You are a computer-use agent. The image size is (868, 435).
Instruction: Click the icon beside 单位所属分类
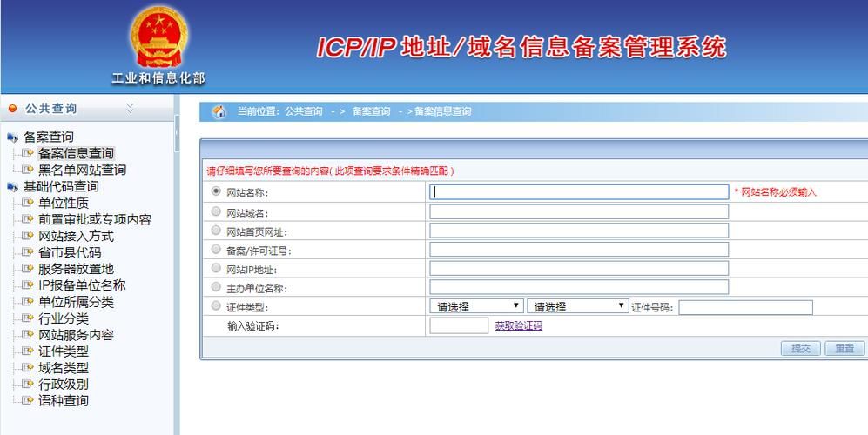28,302
